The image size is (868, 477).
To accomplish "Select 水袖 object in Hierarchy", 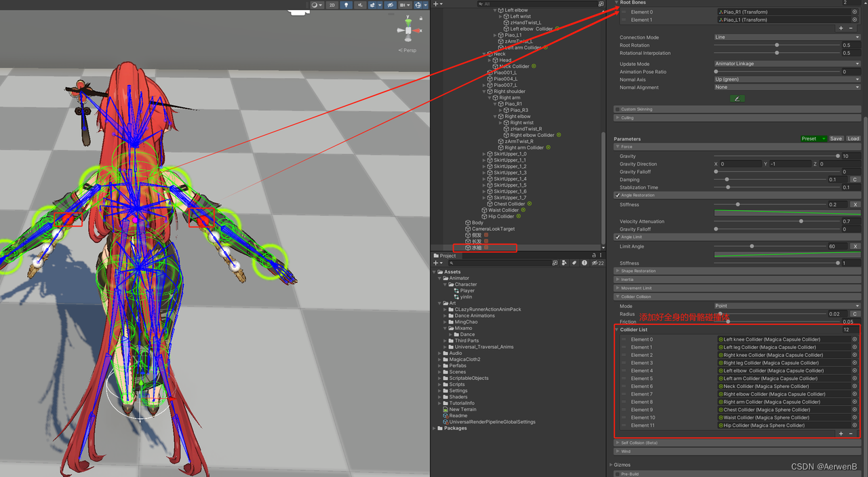I will tap(477, 248).
